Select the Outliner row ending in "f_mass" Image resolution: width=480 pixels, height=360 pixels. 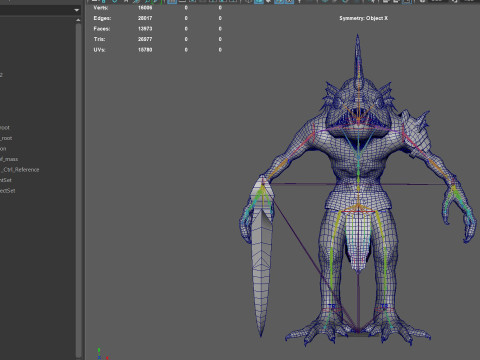coord(9,159)
